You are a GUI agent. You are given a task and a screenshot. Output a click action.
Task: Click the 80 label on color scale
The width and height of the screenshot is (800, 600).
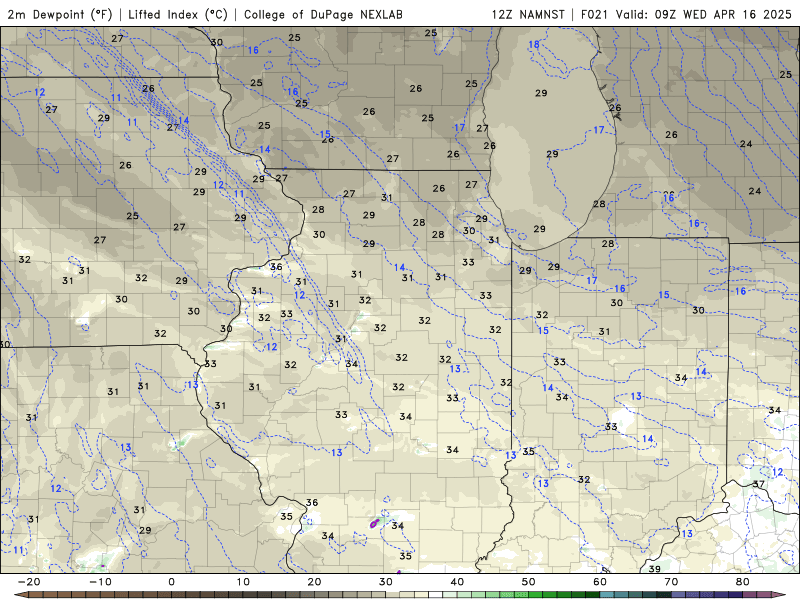click(x=743, y=582)
